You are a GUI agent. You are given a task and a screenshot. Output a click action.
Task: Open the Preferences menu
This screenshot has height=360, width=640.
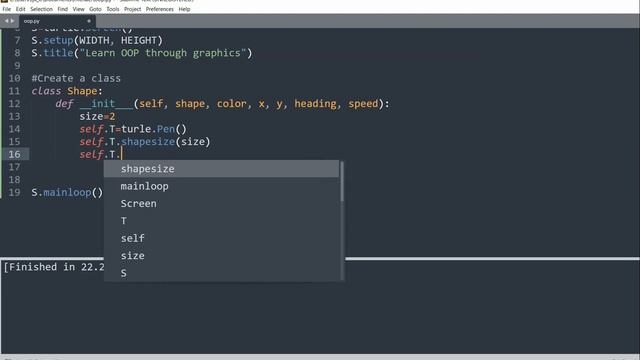tap(160, 9)
